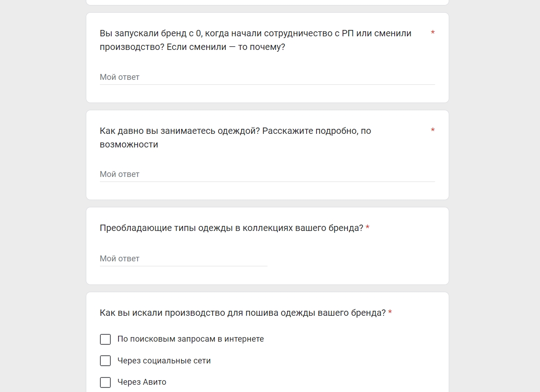Click the answer line below the production change question
540x392 pixels.
point(267,77)
